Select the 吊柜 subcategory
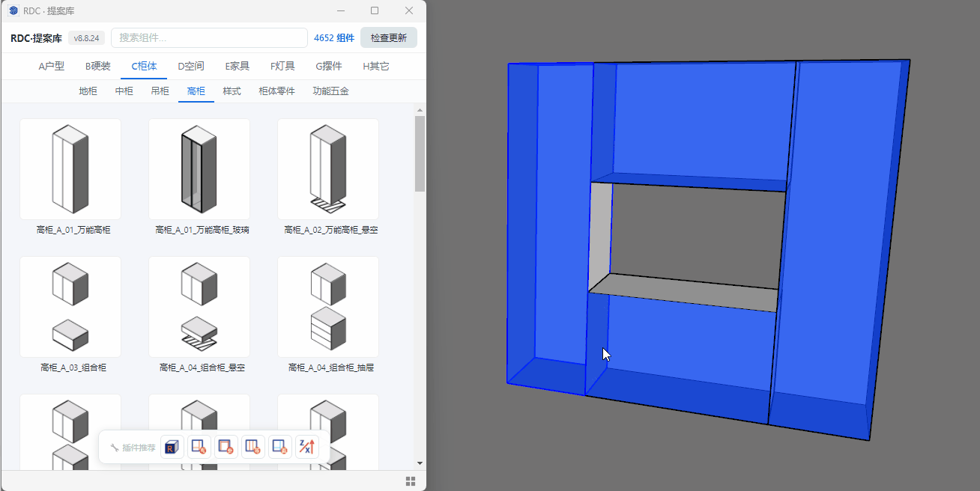The image size is (980, 491). [160, 91]
